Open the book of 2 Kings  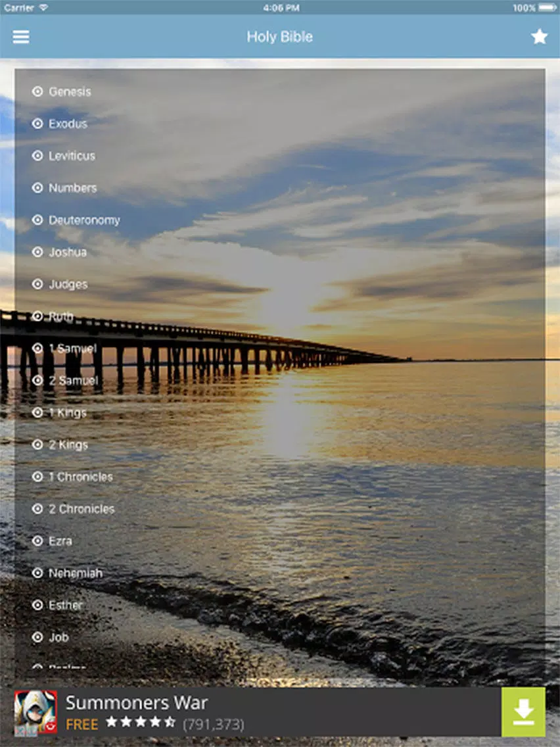point(68,445)
